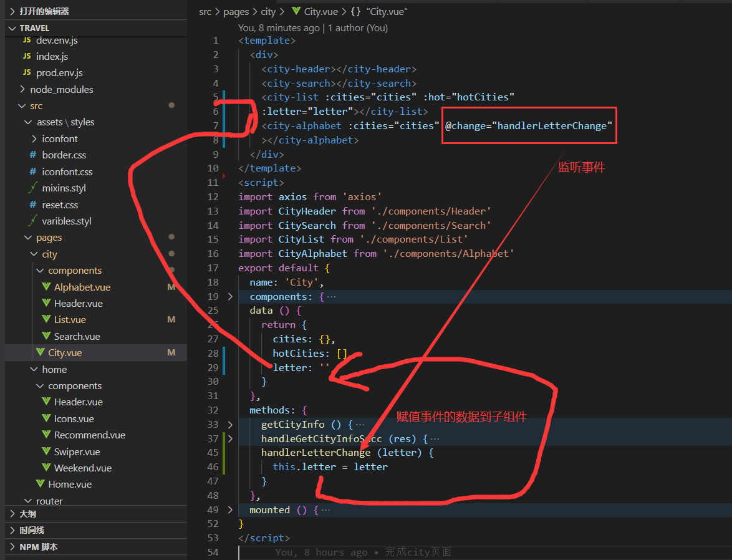732x560 pixels.
Task: Click the "City.vue" symbol breadcrumb
Action: tap(387, 12)
